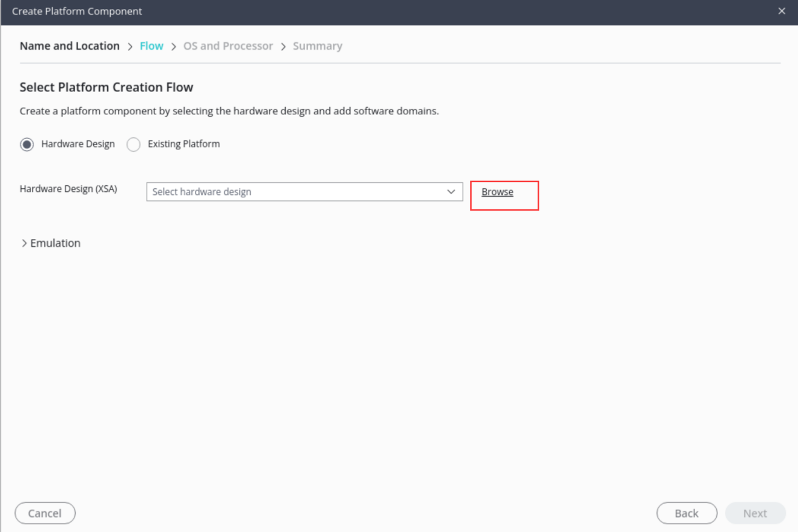The height and width of the screenshot is (532, 798).
Task: Click the Select hardware design combo box
Action: tap(305, 192)
